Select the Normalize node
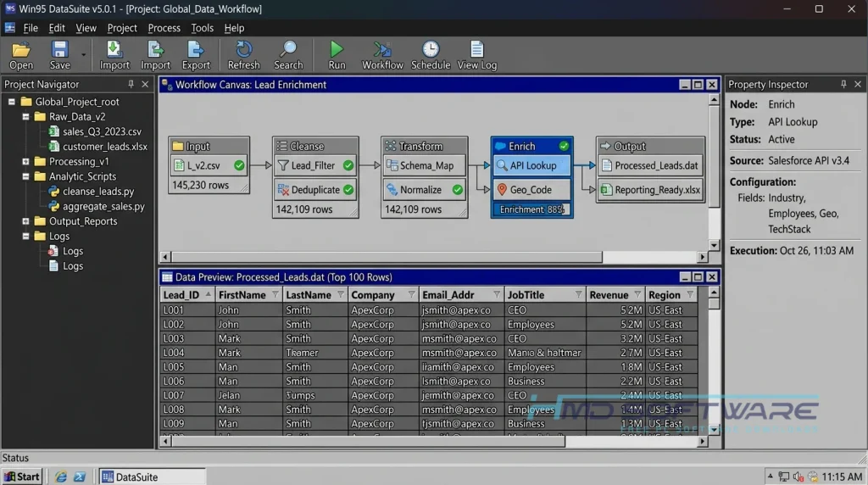This screenshot has height=485, width=868. point(424,190)
